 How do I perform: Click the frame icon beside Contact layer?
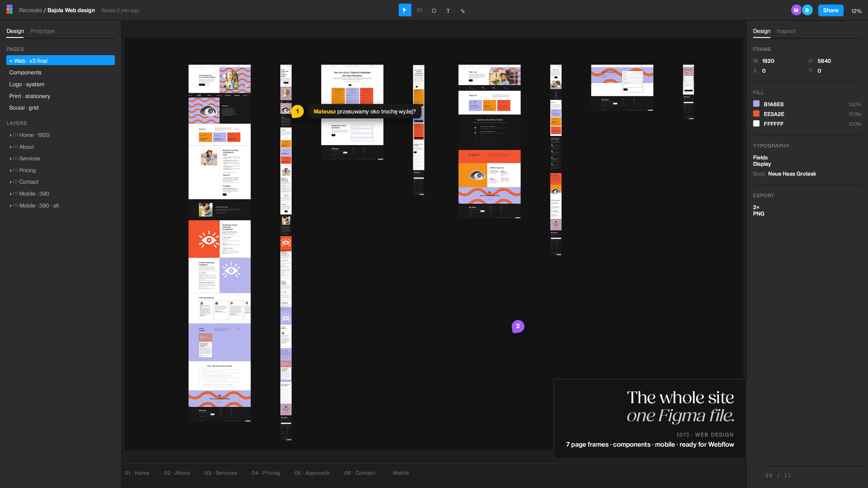16,182
